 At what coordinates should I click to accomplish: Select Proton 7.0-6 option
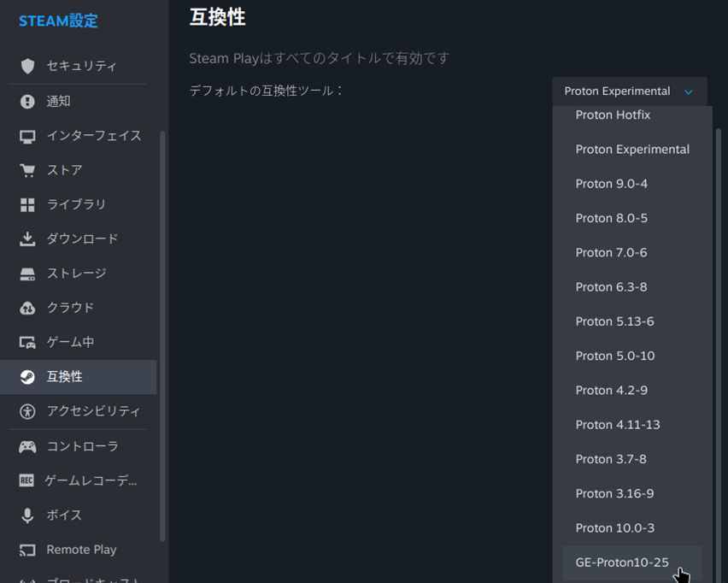(x=632, y=252)
